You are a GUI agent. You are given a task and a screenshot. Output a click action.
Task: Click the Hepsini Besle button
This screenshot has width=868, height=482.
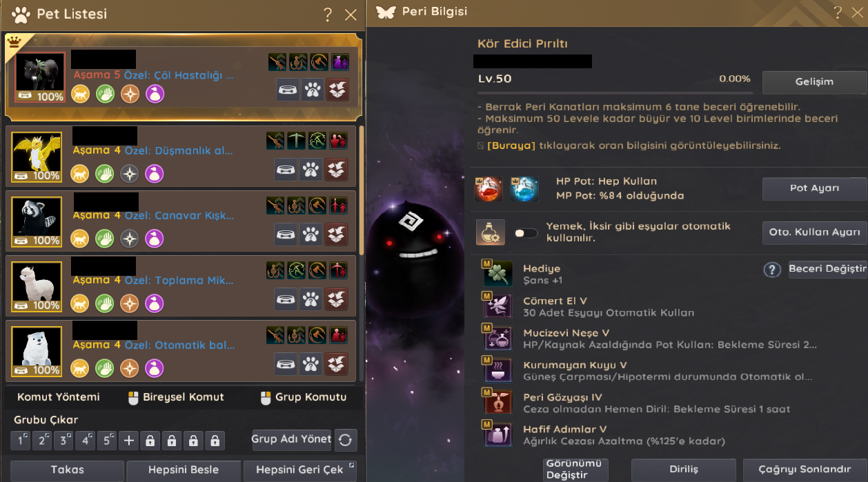(184, 471)
